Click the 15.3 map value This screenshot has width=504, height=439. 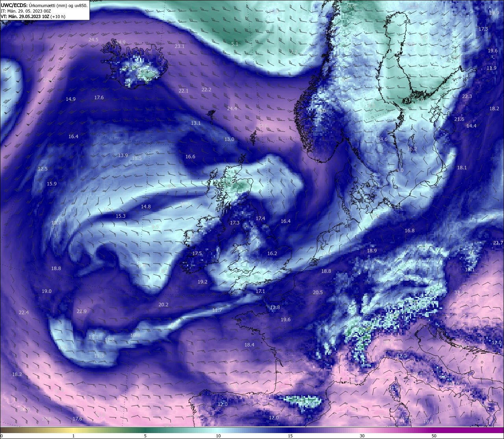(120, 216)
